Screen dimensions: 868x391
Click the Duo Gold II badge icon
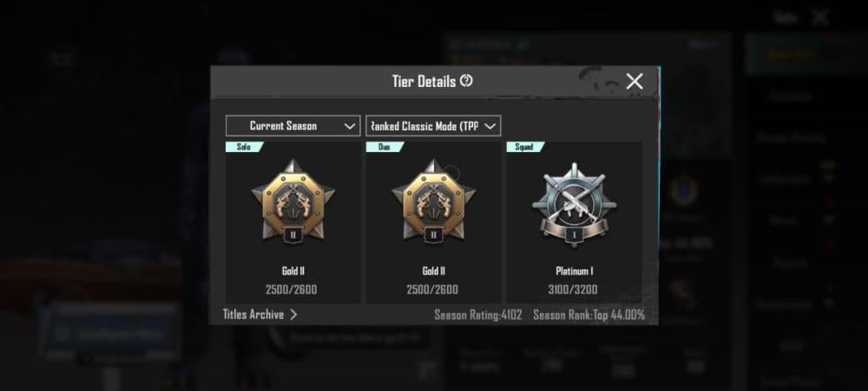click(x=433, y=201)
